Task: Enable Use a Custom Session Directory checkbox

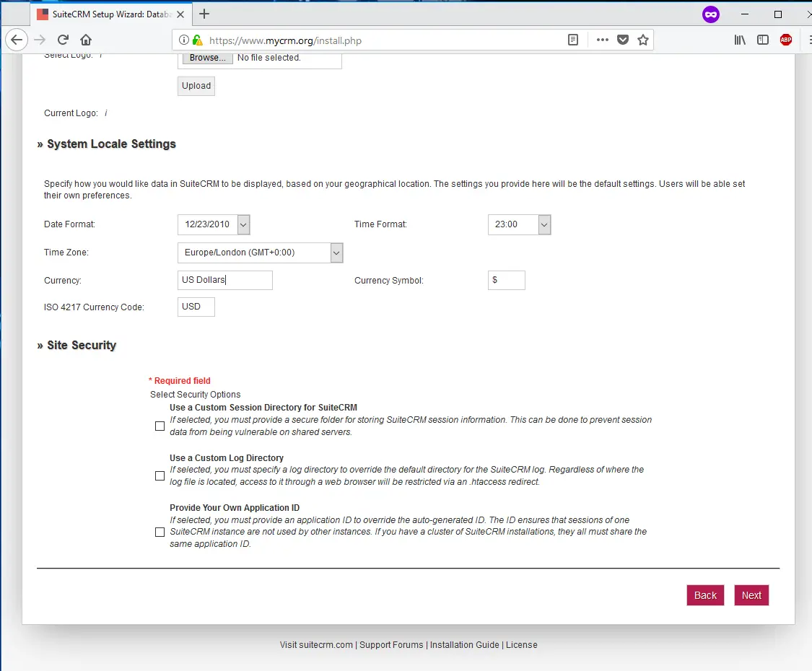Action: pos(160,426)
